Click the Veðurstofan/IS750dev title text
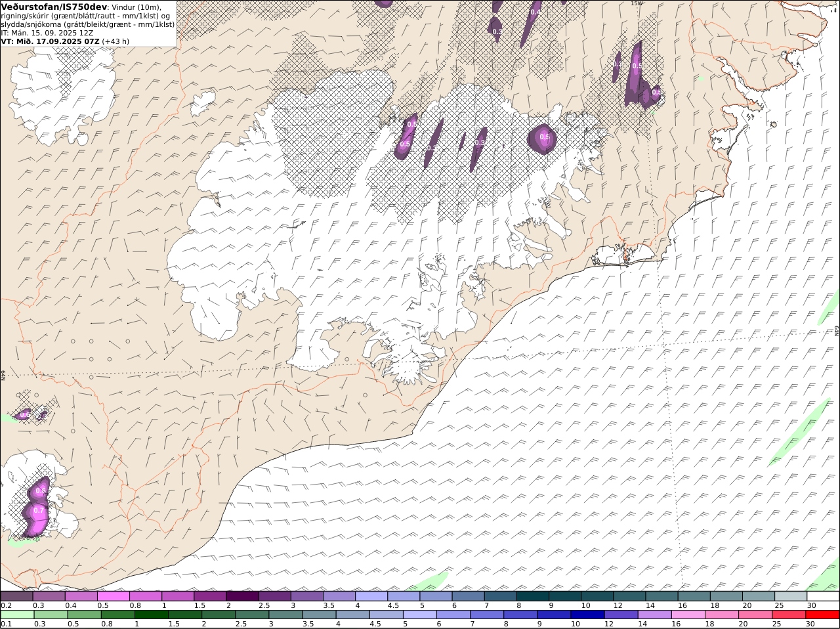840x629 pixels. coord(54,7)
